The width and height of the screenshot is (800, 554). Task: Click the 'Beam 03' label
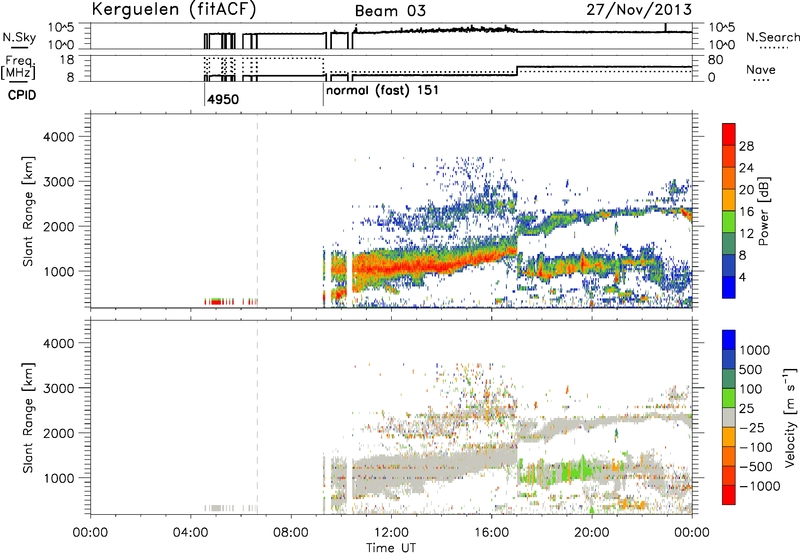[x=390, y=11]
